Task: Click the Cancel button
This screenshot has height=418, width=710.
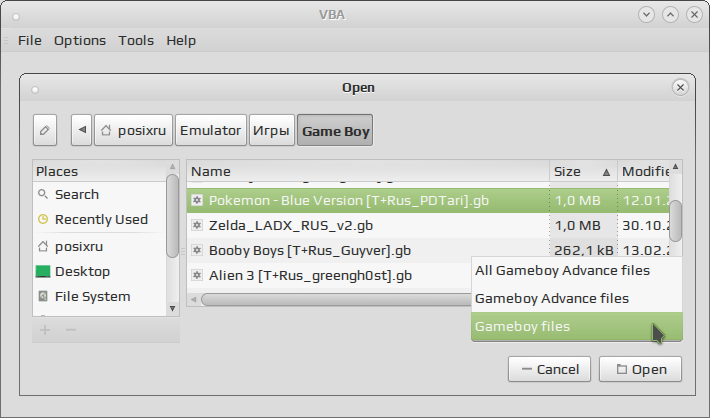Action: pos(549,369)
